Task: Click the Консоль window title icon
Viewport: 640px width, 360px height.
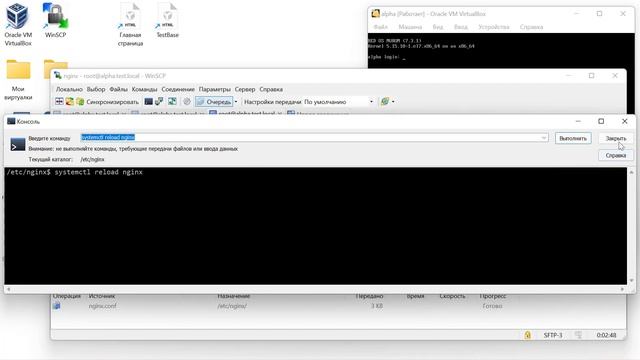Action: (11, 121)
